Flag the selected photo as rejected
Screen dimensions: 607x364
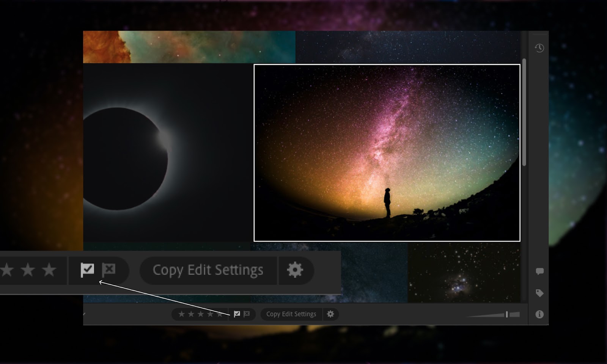coord(247,314)
